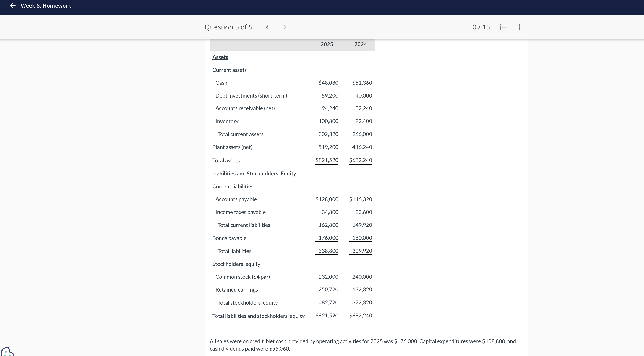Click the Assets section heading

220,57
